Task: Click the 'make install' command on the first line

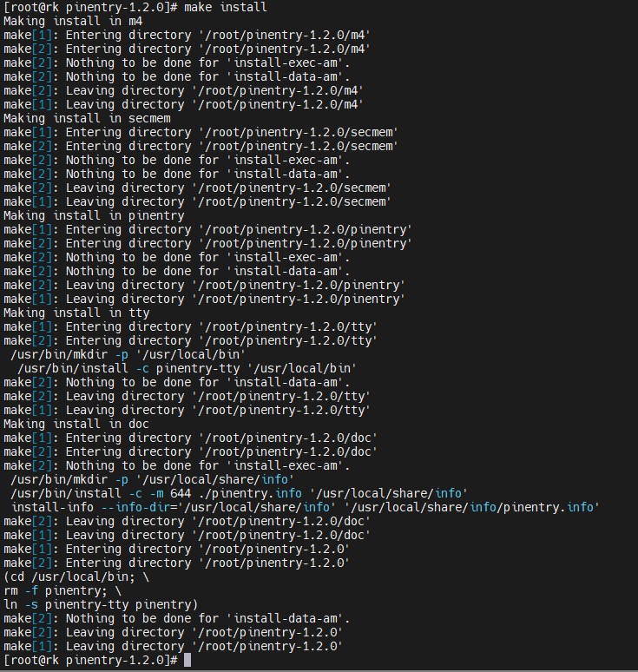Action: coord(226,7)
